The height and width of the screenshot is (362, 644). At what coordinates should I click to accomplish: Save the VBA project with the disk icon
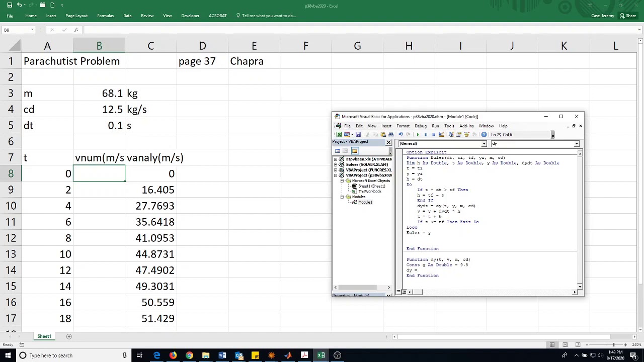tap(358, 135)
